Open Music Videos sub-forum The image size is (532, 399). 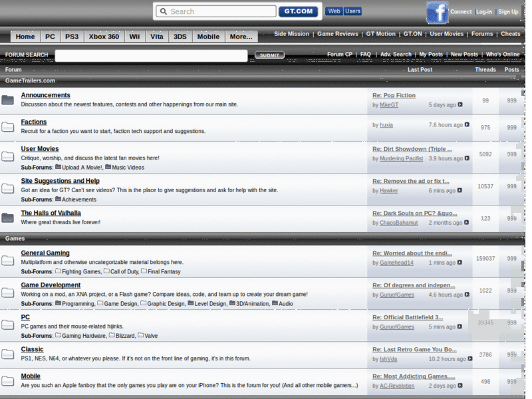click(x=128, y=168)
